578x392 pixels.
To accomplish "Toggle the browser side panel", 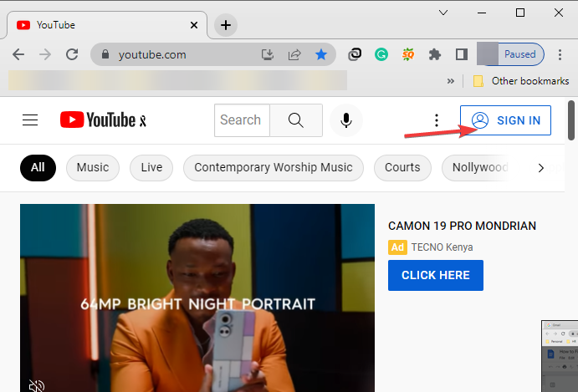I will tap(461, 54).
